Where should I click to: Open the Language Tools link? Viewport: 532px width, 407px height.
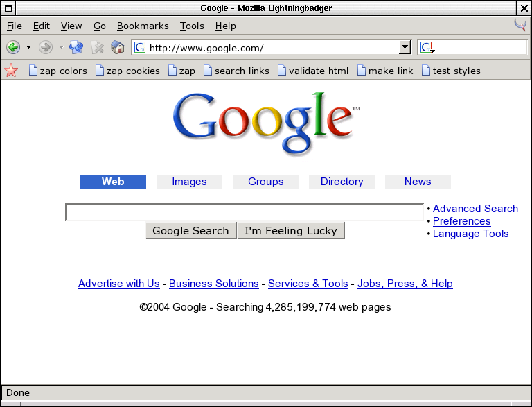[x=470, y=234]
